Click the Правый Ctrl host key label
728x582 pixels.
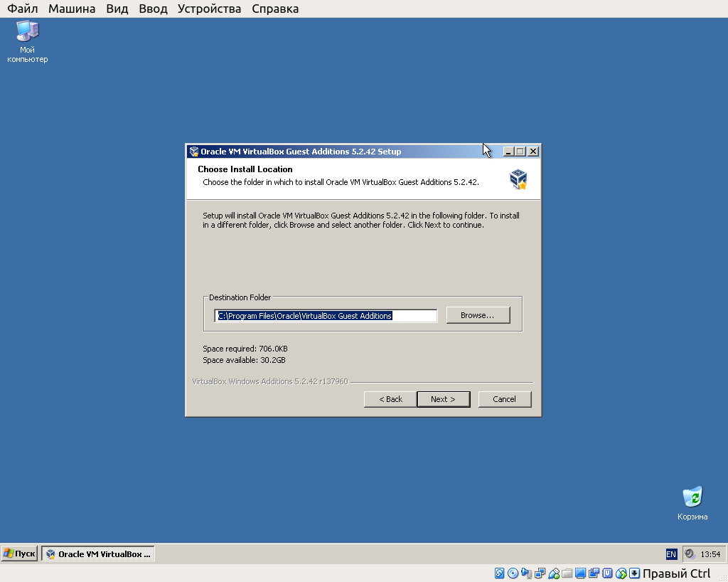tap(677, 573)
